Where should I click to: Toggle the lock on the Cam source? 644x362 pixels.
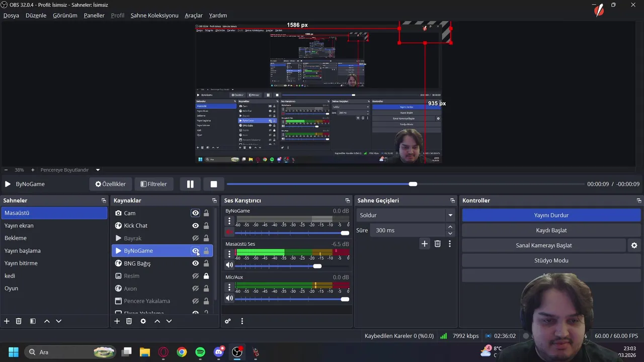tap(206, 213)
